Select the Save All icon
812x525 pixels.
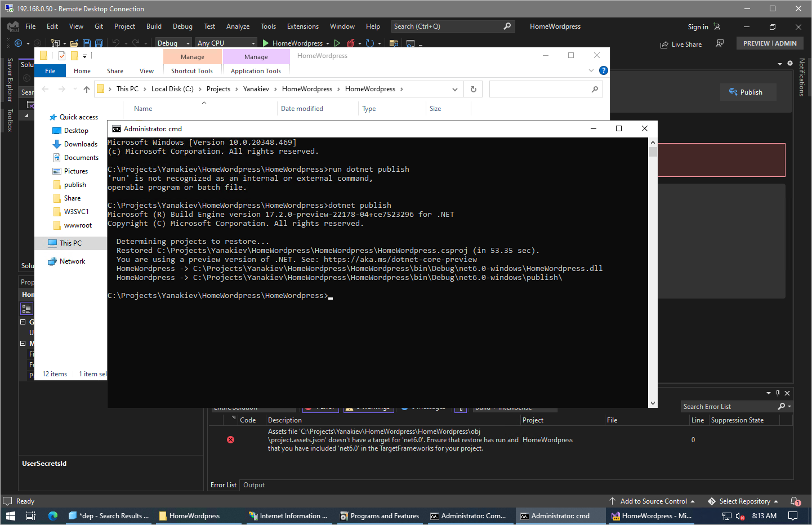(99, 43)
